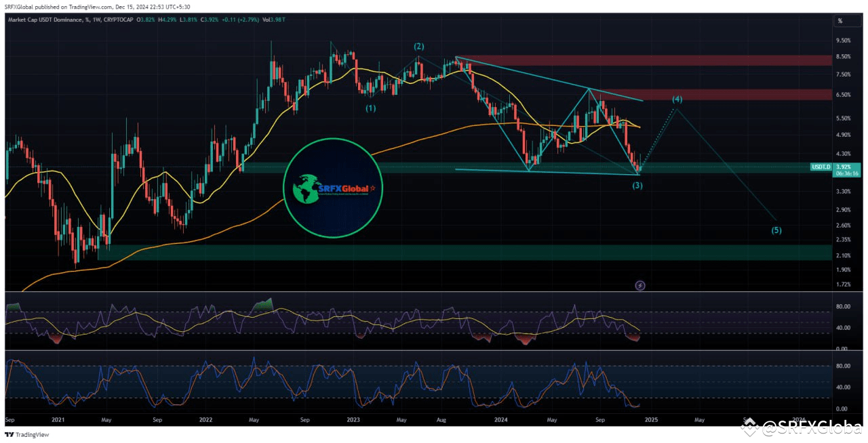Click the 2022 time axis label
The width and height of the screenshot is (868, 443).
206,419
